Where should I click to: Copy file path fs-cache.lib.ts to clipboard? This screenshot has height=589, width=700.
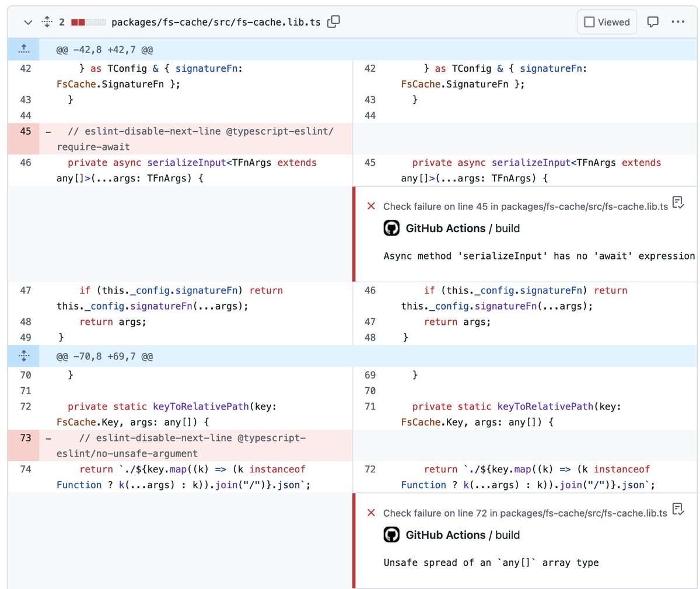(x=334, y=22)
